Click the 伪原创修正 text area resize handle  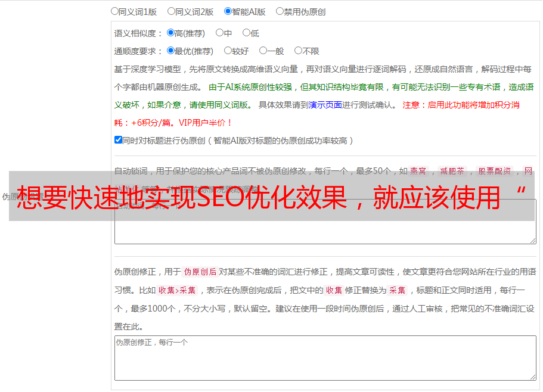pyautogui.click(x=532, y=377)
